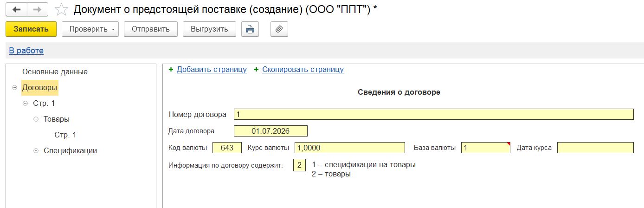Click the printer icon button
644x208 pixels.
(250, 29)
